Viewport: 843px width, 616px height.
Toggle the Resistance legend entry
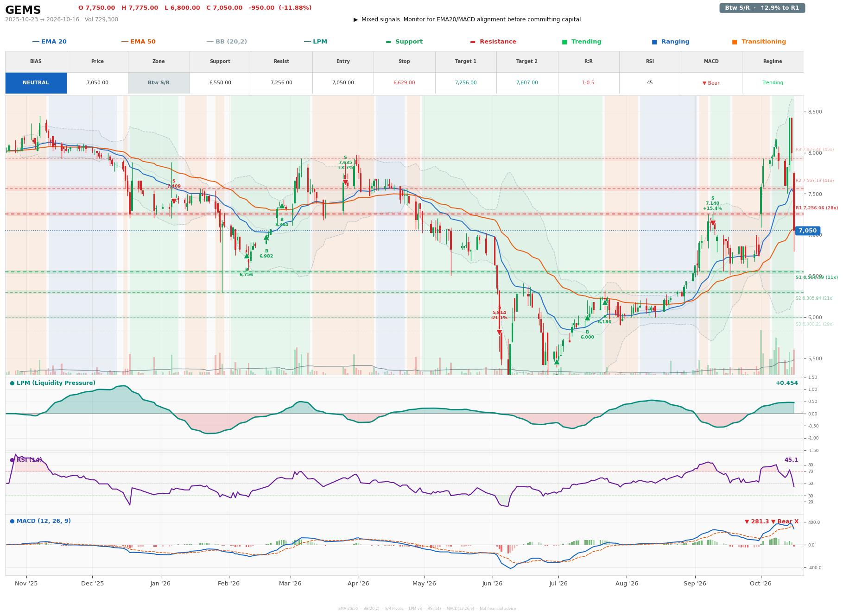pyautogui.click(x=493, y=42)
